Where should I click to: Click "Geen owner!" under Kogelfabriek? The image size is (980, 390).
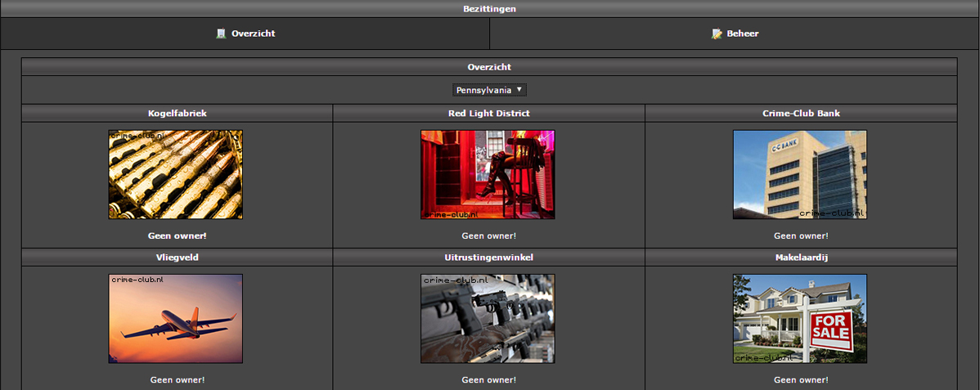click(x=177, y=235)
